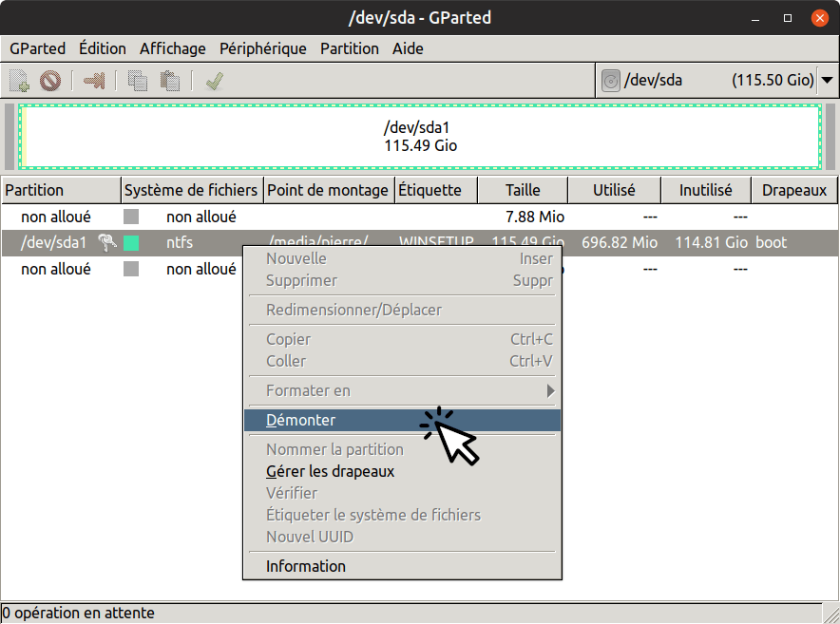Click the Drapeaux column header
The image size is (840, 624).
794,190
